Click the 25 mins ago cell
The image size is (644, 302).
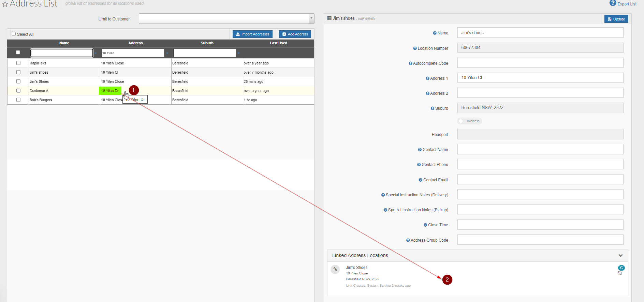(x=278, y=81)
